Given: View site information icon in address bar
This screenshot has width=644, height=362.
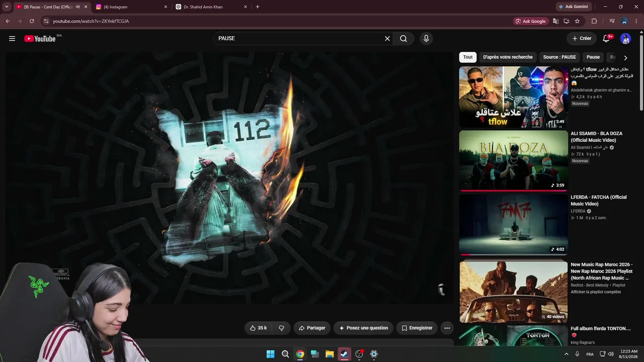Looking at the screenshot, I should point(46,21).
